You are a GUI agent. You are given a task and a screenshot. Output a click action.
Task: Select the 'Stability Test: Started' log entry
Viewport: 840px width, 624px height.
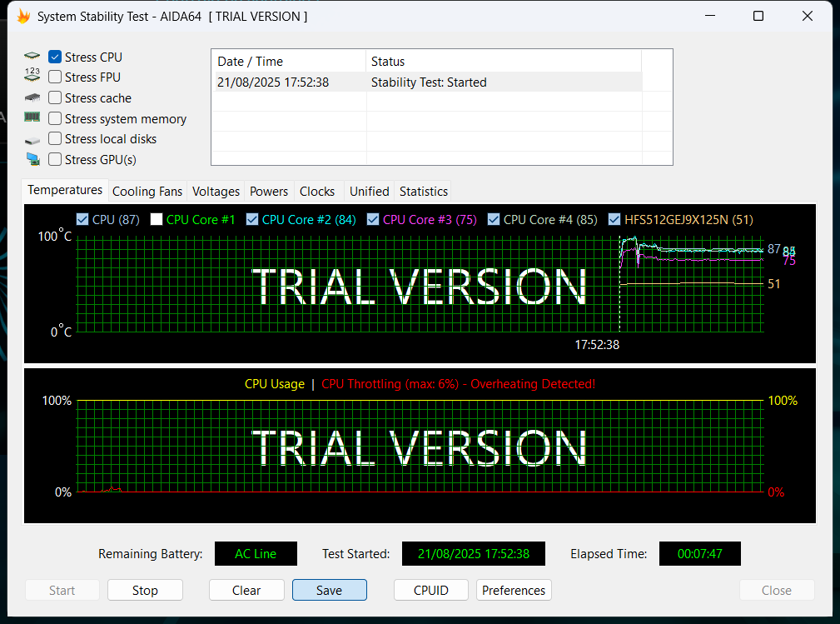click(429, 82)
